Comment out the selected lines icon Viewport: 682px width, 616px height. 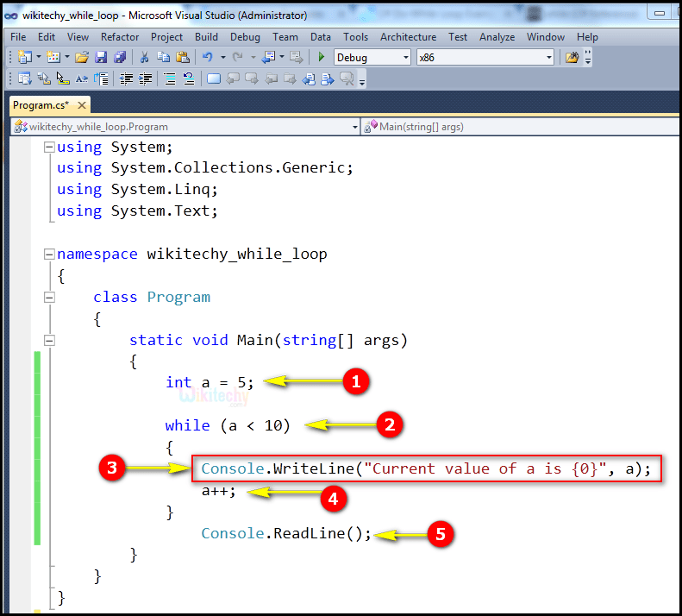tap(169, 79)
